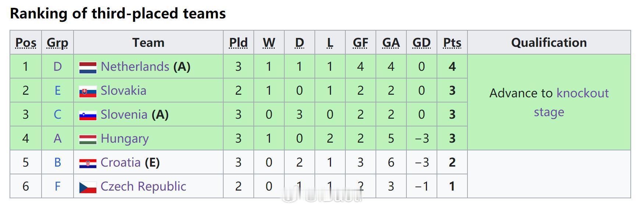This screenshot has height=209, width=644.
Task: Open the Slovenia team link
Action: (x=124, y=115)
